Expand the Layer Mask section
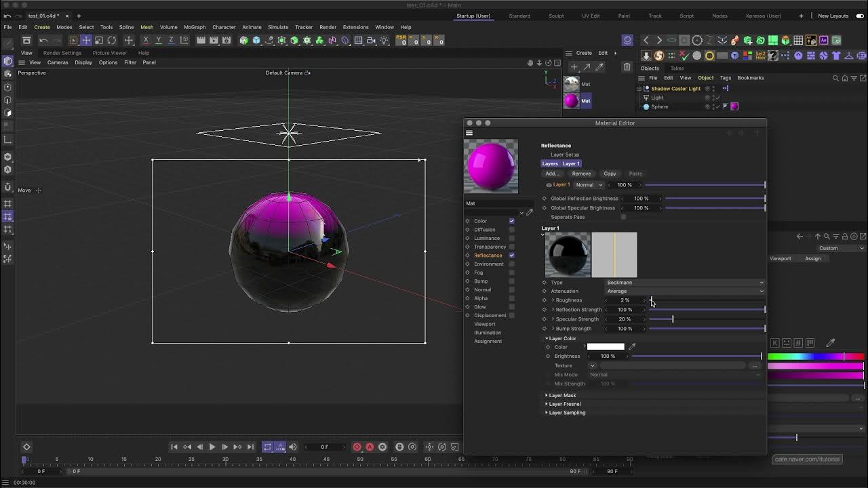Screen dimensions: 868x488 coord(547,395)
